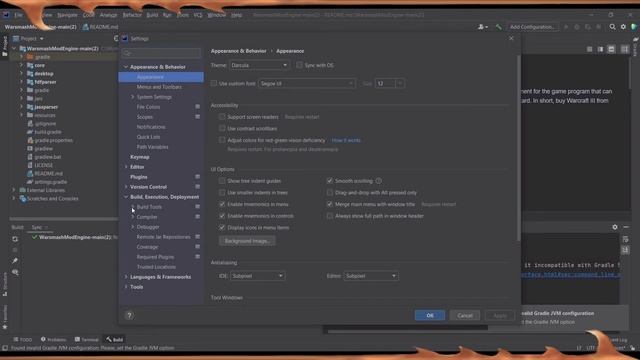
Task: Expand the Tools settings section
Action: tap(126, 287)
